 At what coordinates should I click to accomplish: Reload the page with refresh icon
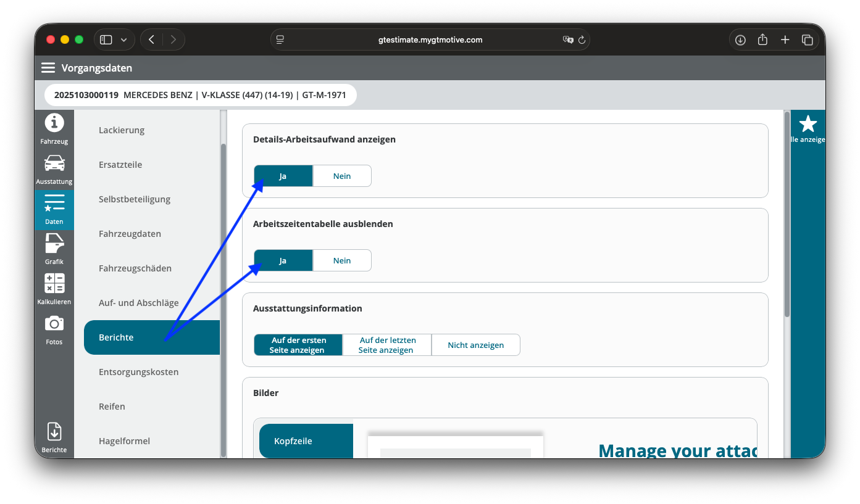[x=582, y=39]
